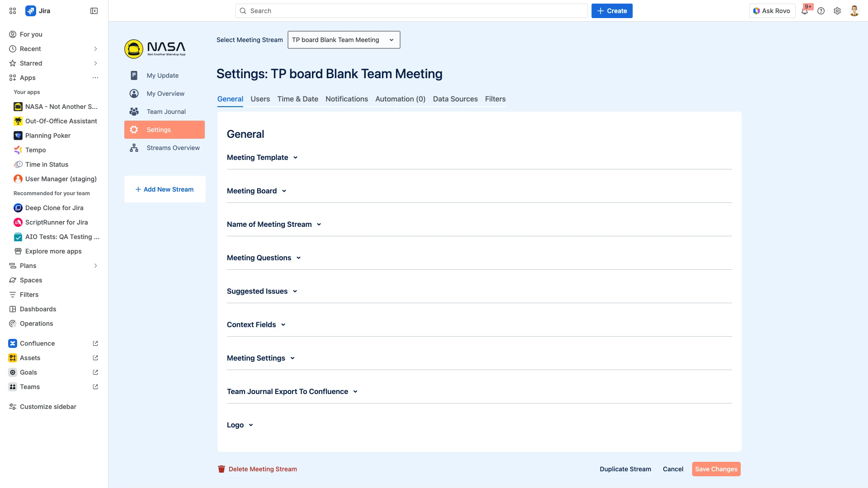Click the Jira settings gear icon

(x=837, y=11)
